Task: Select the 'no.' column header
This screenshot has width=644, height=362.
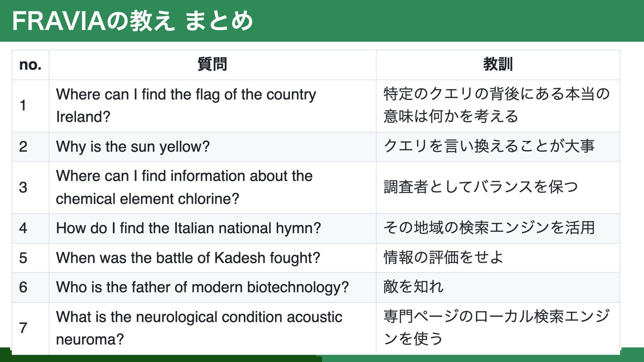Action: tap(31, 65)
